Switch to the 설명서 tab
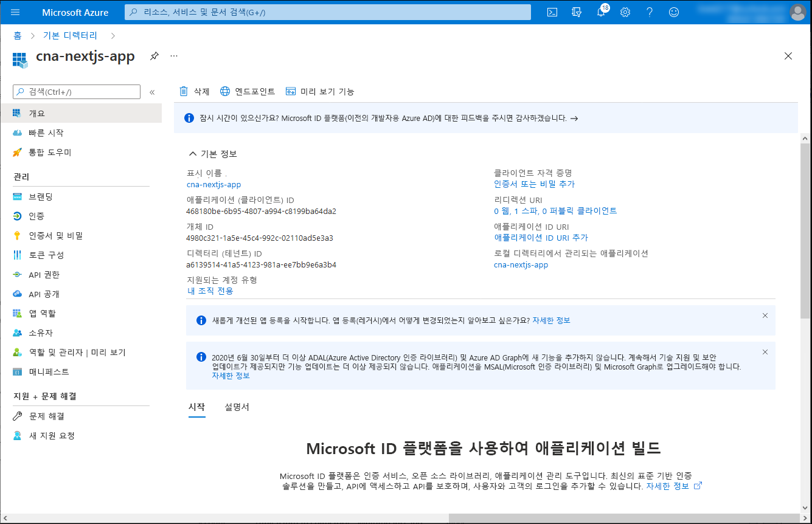The image size is (812, 524). tap(237, 407)
